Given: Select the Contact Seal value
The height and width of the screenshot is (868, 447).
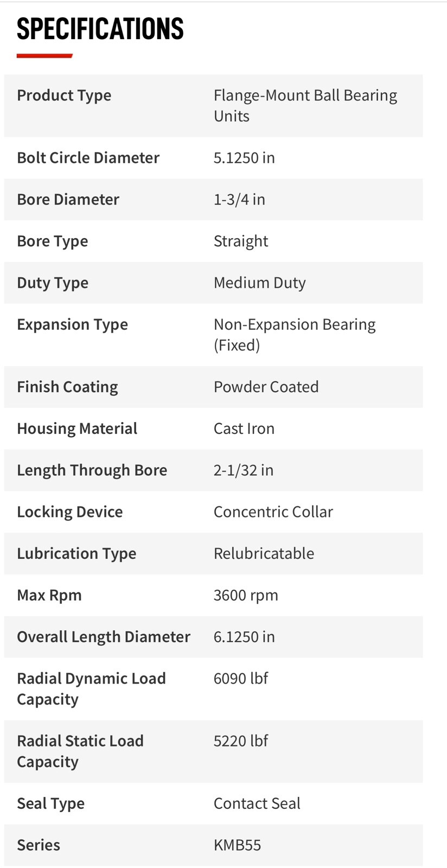Looking at the screenshot, I should click(x=257, y=804).
